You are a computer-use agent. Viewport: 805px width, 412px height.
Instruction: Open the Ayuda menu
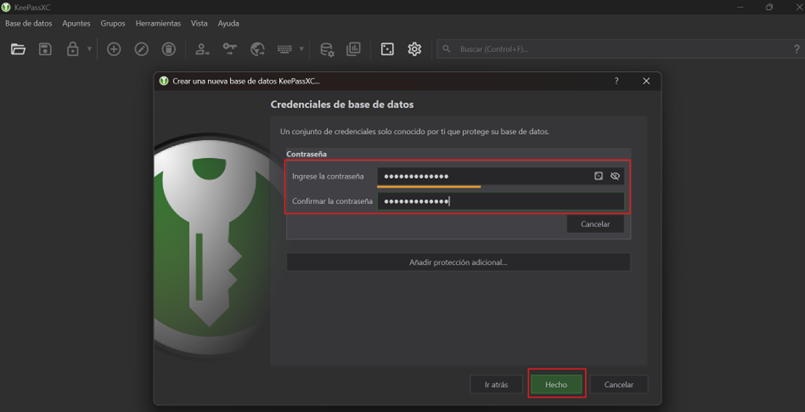coord(228,24)
